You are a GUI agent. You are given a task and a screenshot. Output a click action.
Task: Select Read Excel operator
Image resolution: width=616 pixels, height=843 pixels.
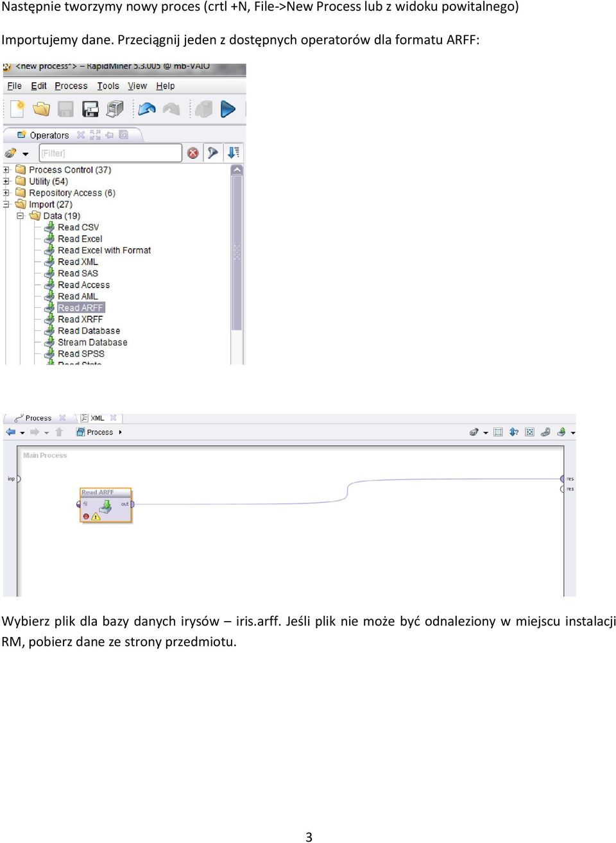pyautogui.click(x=80, y=239)
